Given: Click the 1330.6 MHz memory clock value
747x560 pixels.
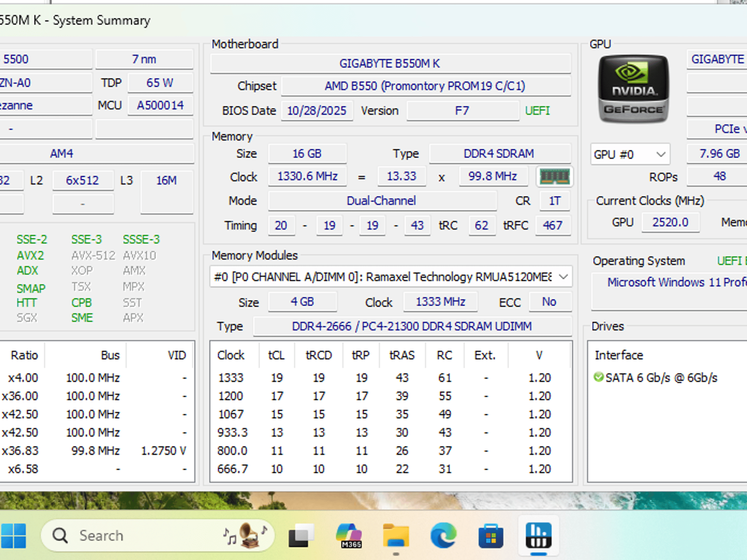Looking at the screenshot, I should click(307, 176).
